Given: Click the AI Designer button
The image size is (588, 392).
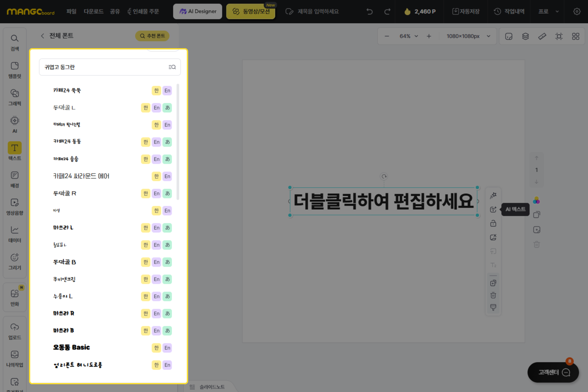Looking at the screenshot, I should (x=198, y=11).
